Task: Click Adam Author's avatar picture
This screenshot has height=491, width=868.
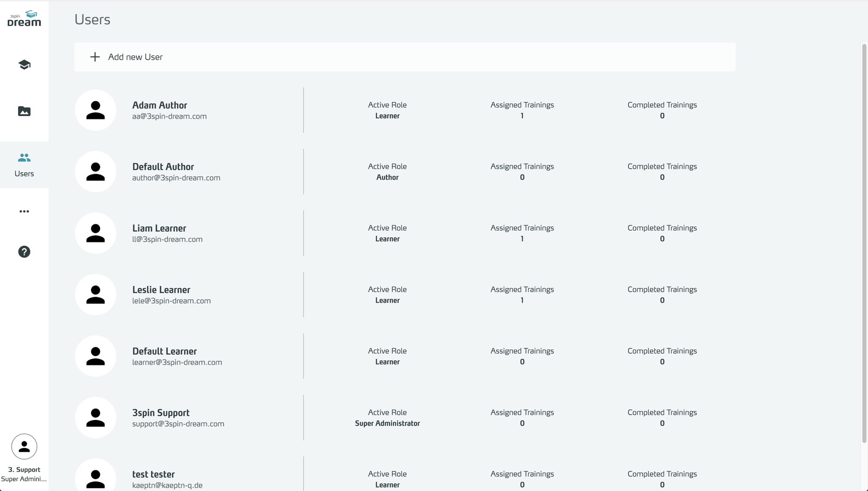Action: tap(95, 110)
